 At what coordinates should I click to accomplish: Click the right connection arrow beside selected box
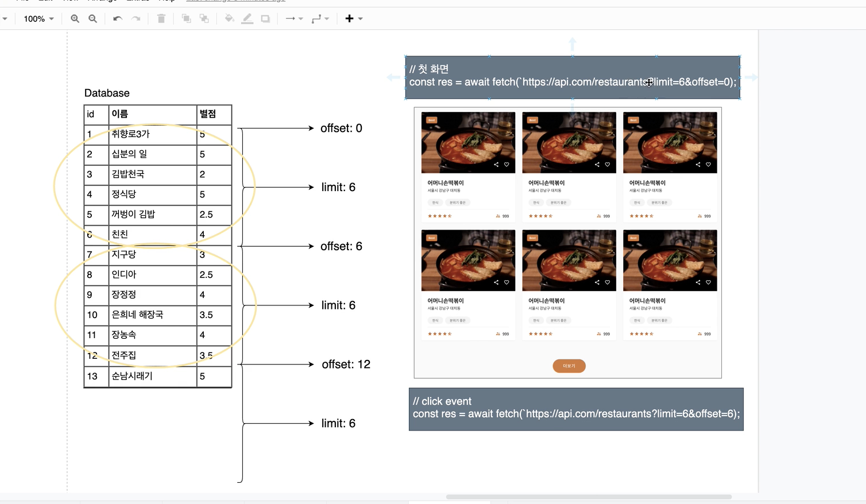click(752, 77)
